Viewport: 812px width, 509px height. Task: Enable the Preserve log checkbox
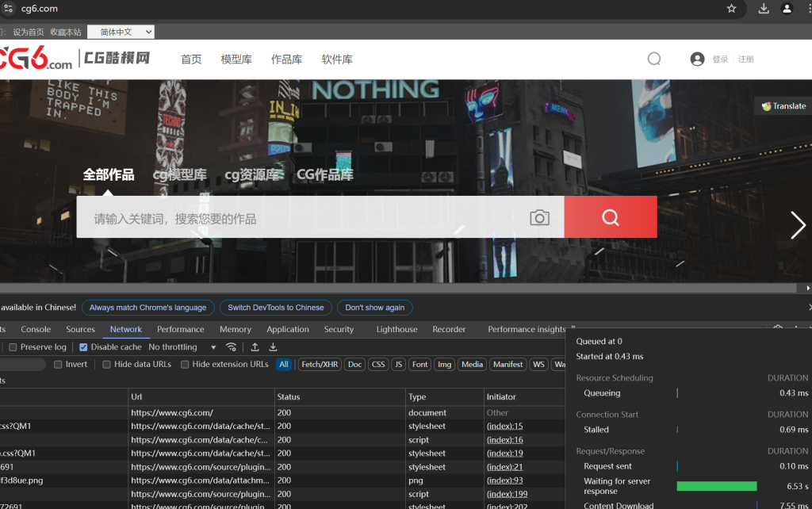click(13, 347)
